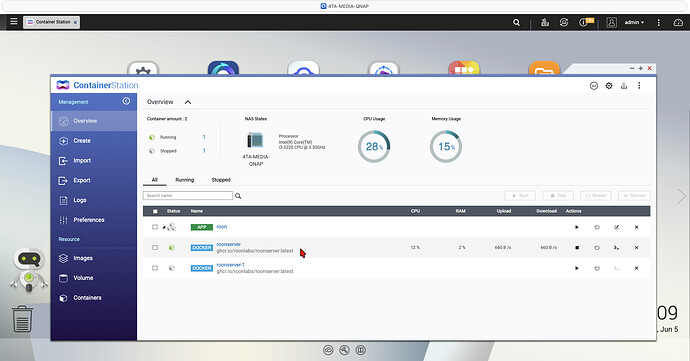Click the Memory Usage 15% gauge

click(446, 147)
